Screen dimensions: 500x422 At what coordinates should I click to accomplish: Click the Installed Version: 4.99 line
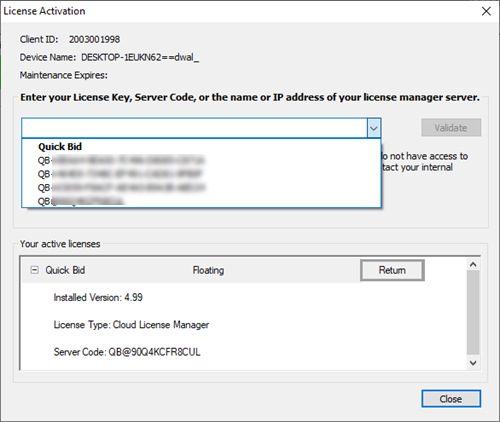coord(98,297)
